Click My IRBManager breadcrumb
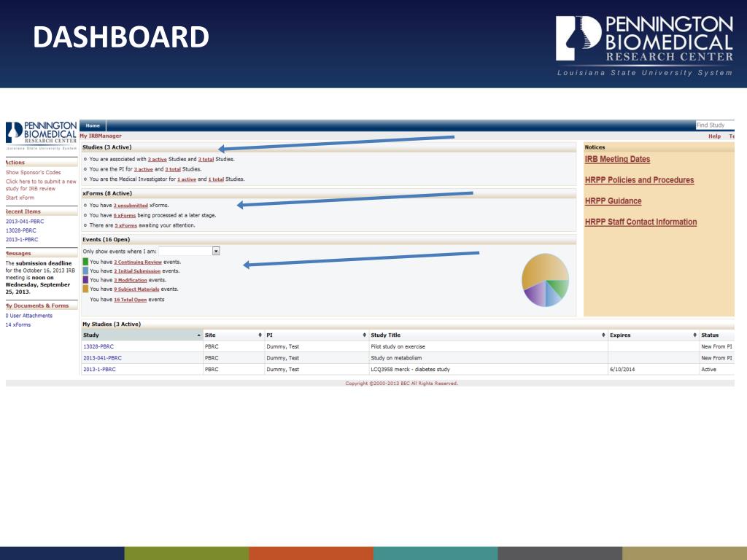Viewport: 747px width, 560px height. tap(101, 136)
